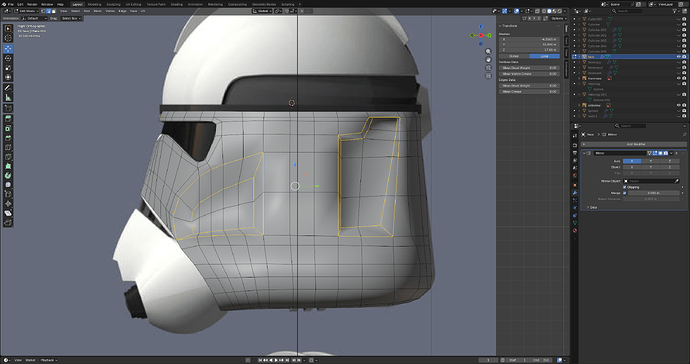Select the Add Cube tool
Image resolution: width=690 pixels, height=364 pixels.
coord(8,109)
